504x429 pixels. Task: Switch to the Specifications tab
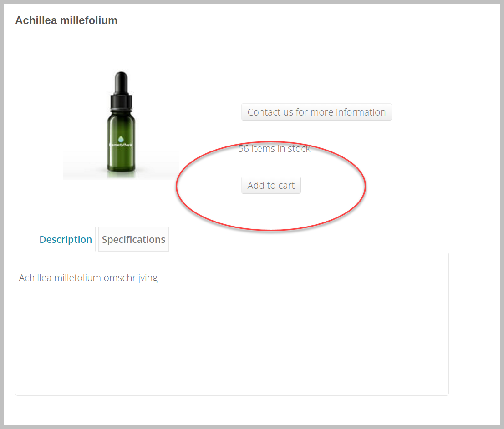pos(133,240)
